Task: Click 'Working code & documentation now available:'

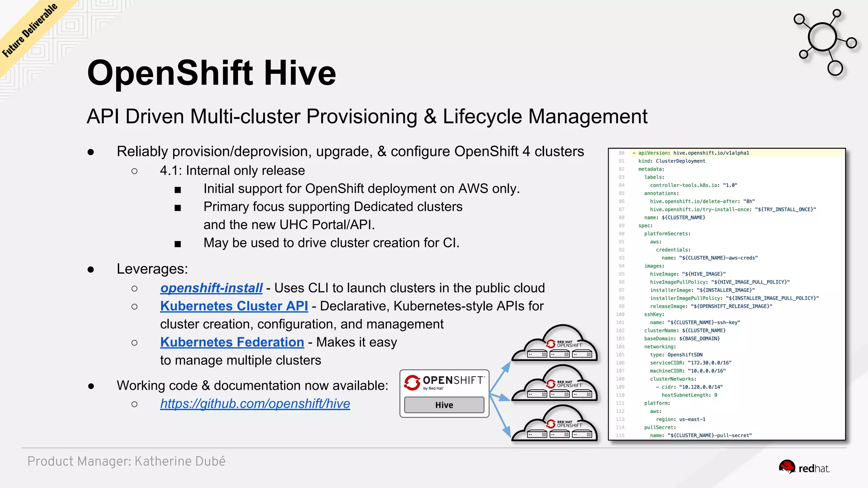Action: (x=252, y=385)
